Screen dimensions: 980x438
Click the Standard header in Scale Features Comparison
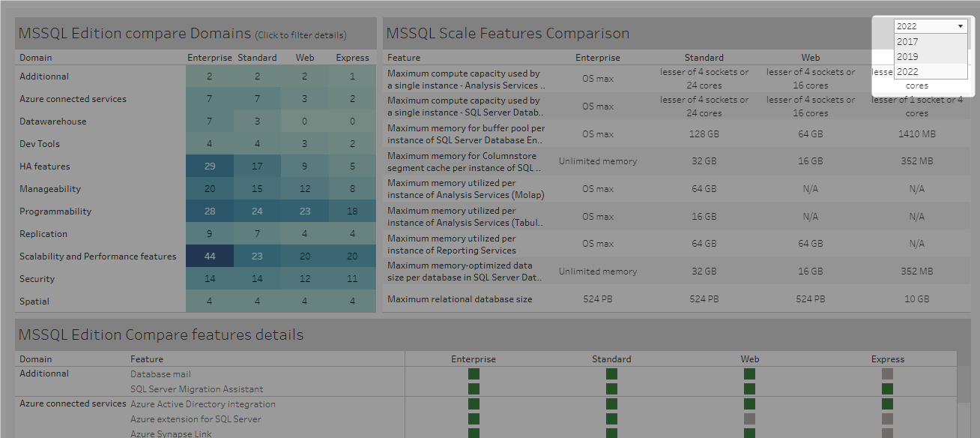pos(704,58)
